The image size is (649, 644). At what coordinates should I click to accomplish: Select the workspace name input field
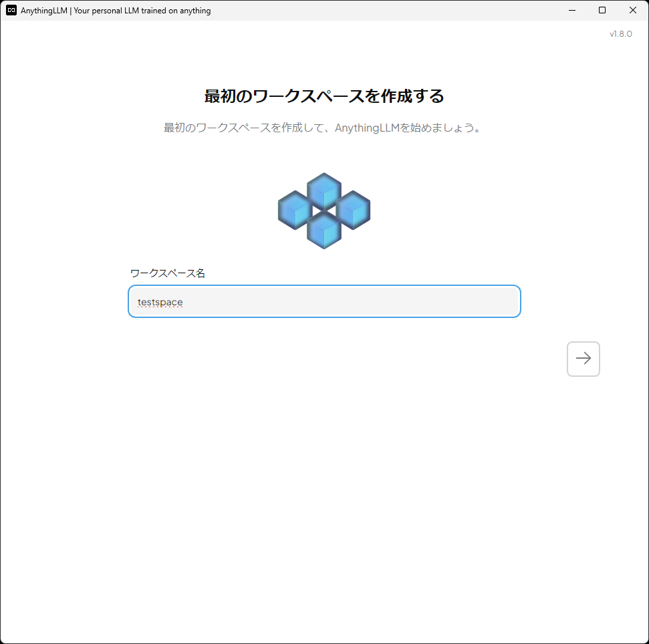click(324, 301)
